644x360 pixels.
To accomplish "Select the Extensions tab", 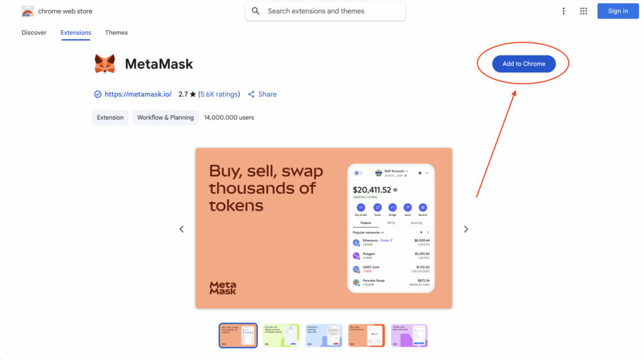I will 75,33.
